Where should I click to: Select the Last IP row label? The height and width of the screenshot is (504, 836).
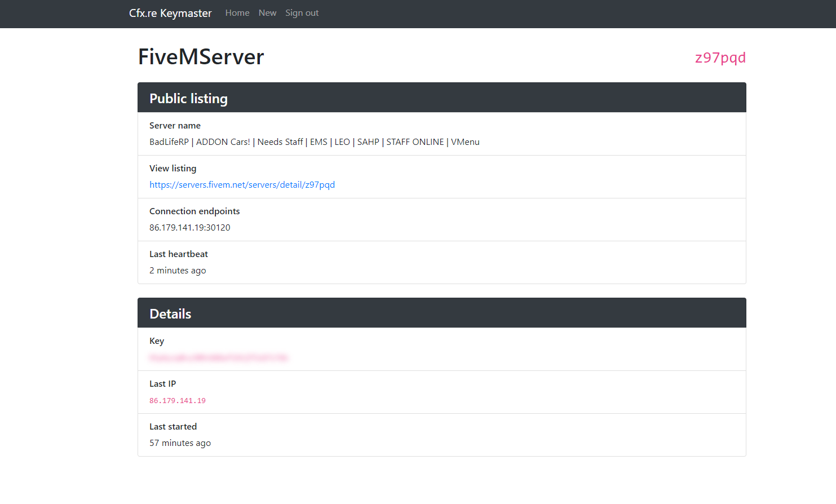coord(162,383)
